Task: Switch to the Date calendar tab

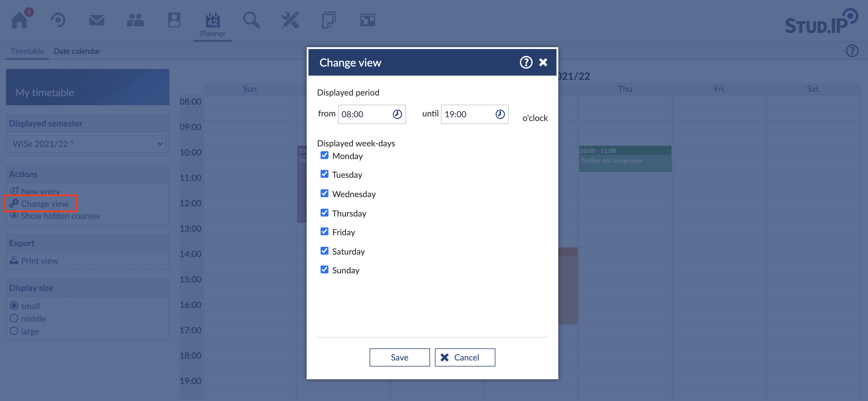Action: pyautogui.click(x=77, y=51)
